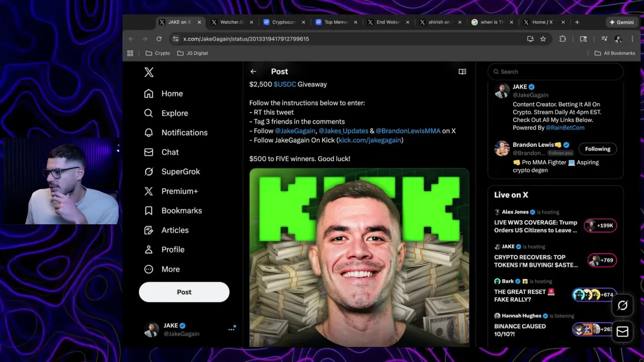Viewport: 644px width, 362px height.
Task: Go back with the Post arrow
Action: pos(253,71)
